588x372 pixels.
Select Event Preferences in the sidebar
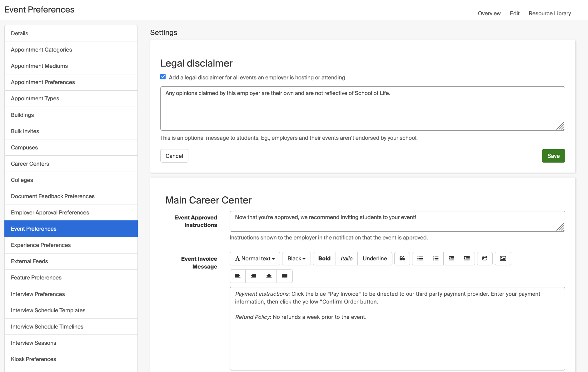tap(71, 229)
